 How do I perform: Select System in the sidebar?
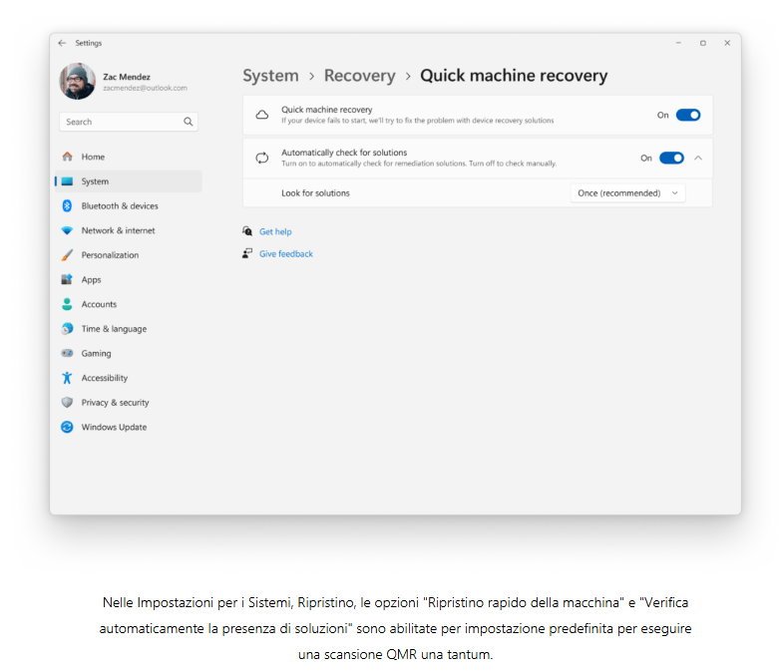(x=128, y=181)
